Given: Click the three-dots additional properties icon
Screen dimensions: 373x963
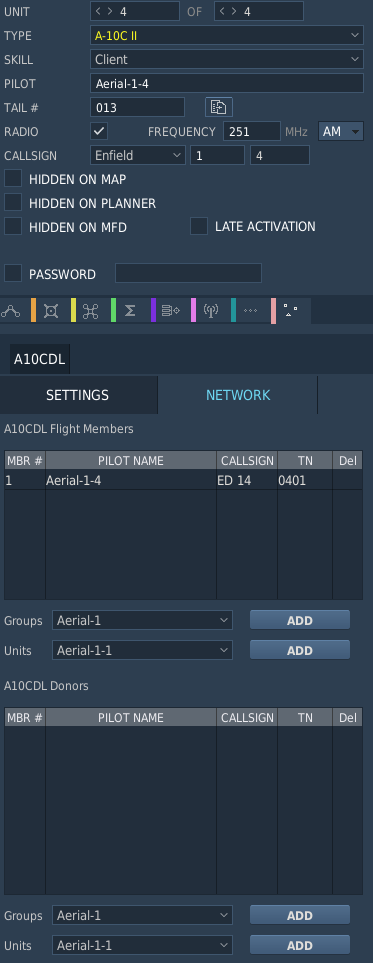Looking at the screenshot, I should 251,311.
